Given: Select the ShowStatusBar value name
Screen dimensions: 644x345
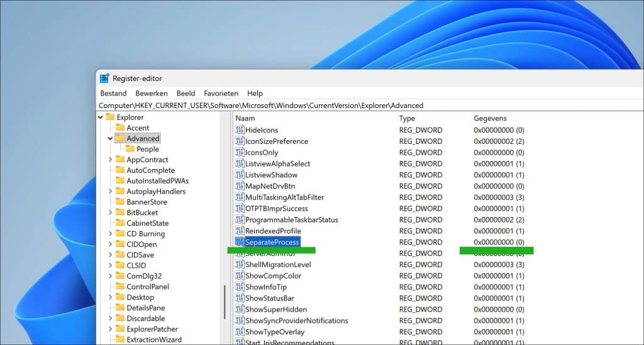Looking at the screenshot, I should tap(269, 298).
